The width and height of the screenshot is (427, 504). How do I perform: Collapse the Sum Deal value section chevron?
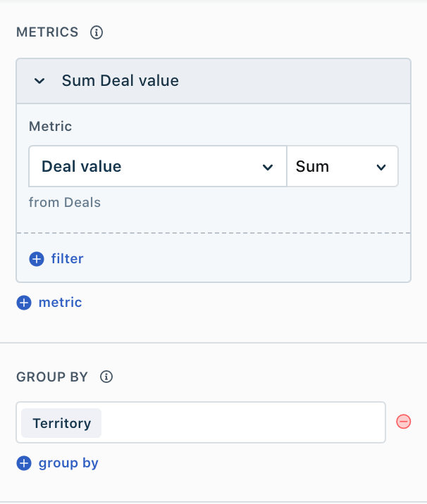pyautogui.click(x=39, y=81)
